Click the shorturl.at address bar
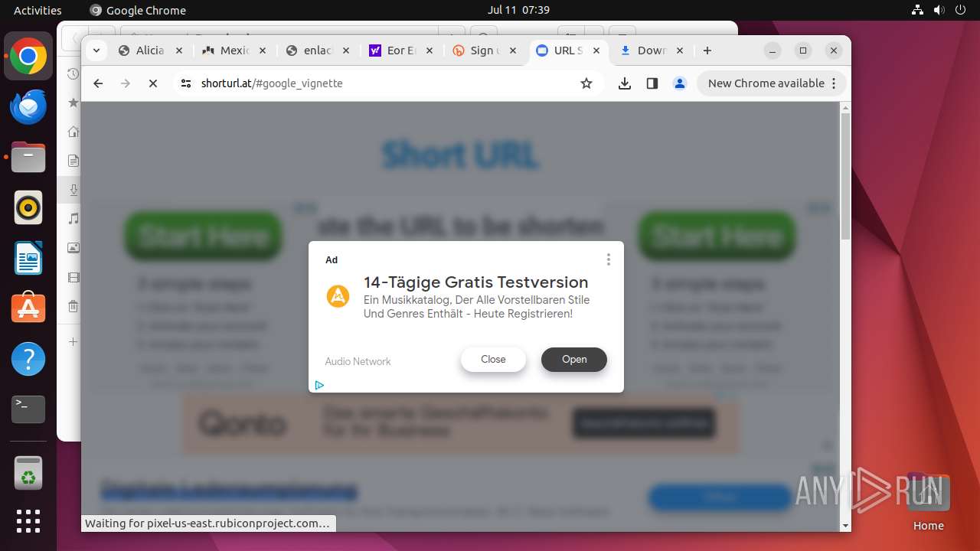The height and width of the screenshot is (551, 980). tap(387, 83)
